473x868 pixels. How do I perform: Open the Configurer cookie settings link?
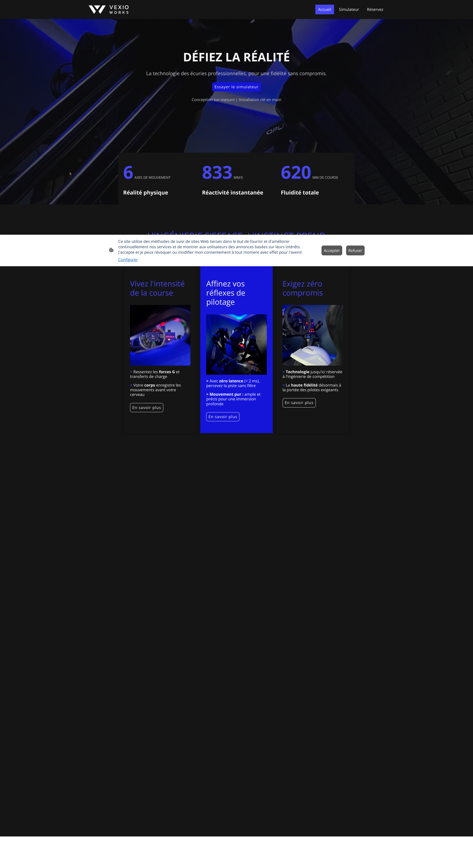click(x=128, y=259)
